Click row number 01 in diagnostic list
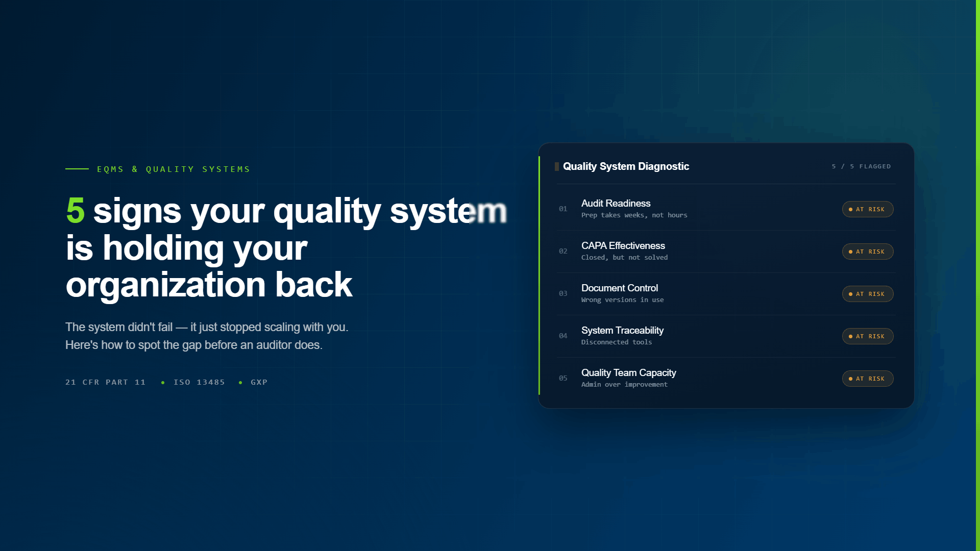The height and width of the screenshot is (551, 980). coord(563,209)
